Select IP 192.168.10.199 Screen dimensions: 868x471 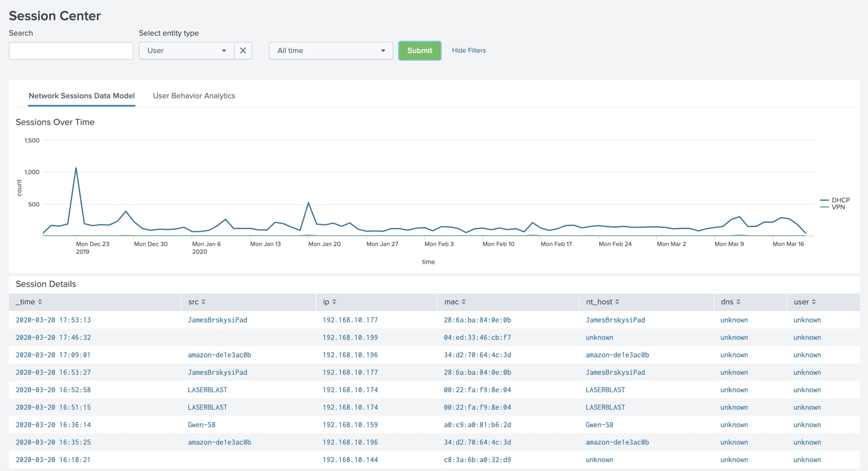click(350, 338)
